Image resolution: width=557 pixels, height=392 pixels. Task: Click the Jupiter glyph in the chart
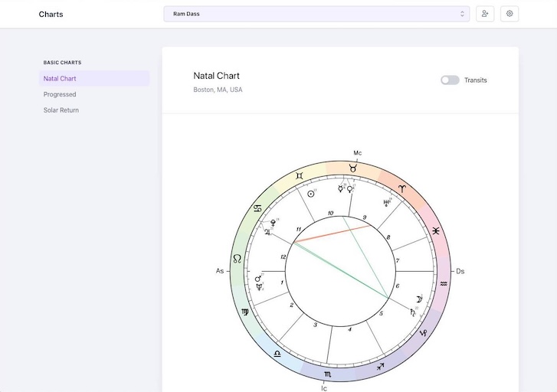tap(267, 231)
